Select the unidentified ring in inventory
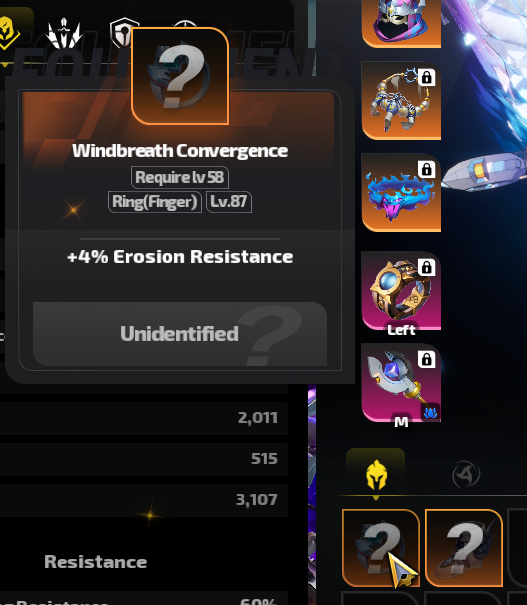The image size is (527, 605). click(381, 548)
